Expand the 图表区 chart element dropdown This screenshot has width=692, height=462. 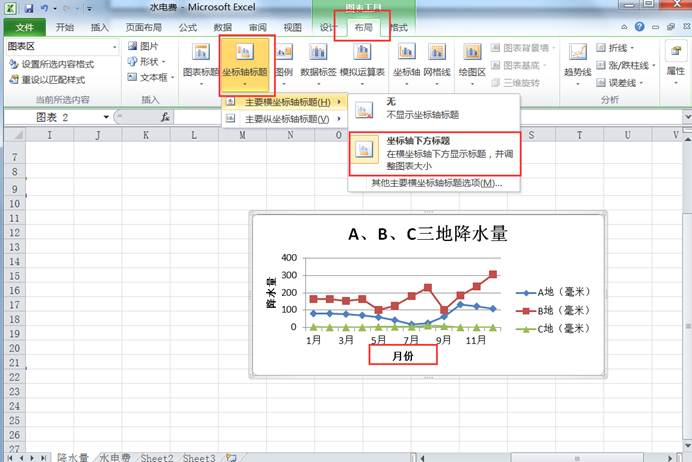pyautogui.click(x=115, y=47)
